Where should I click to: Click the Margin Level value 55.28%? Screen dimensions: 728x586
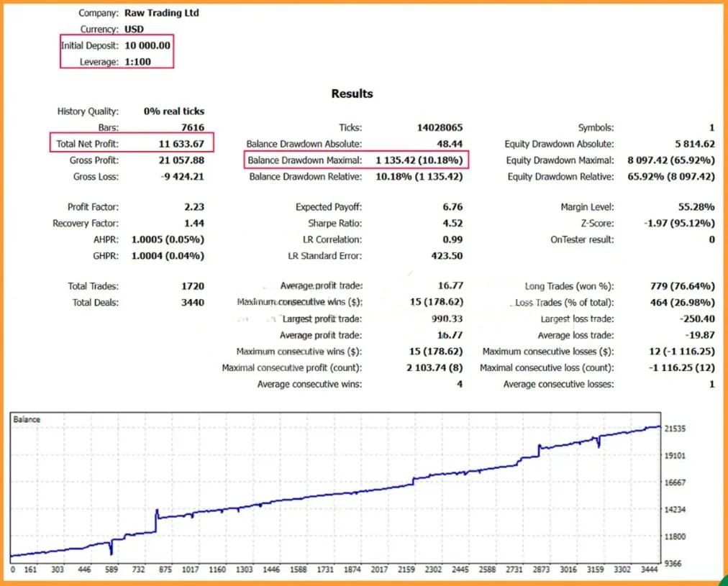[x=696, y=207]
